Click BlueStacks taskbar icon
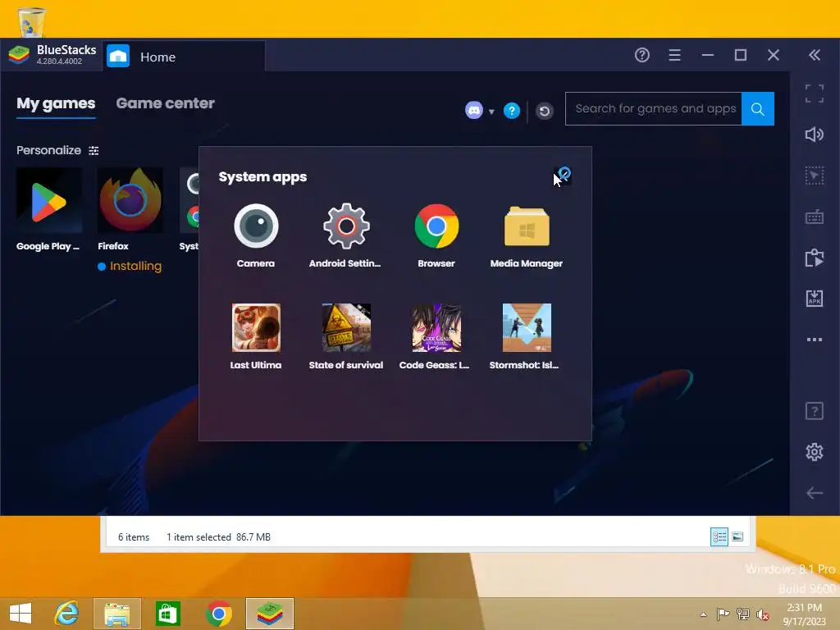Image resolution: width=840 pixels, height=630 pixels. [x=270, y=614]
